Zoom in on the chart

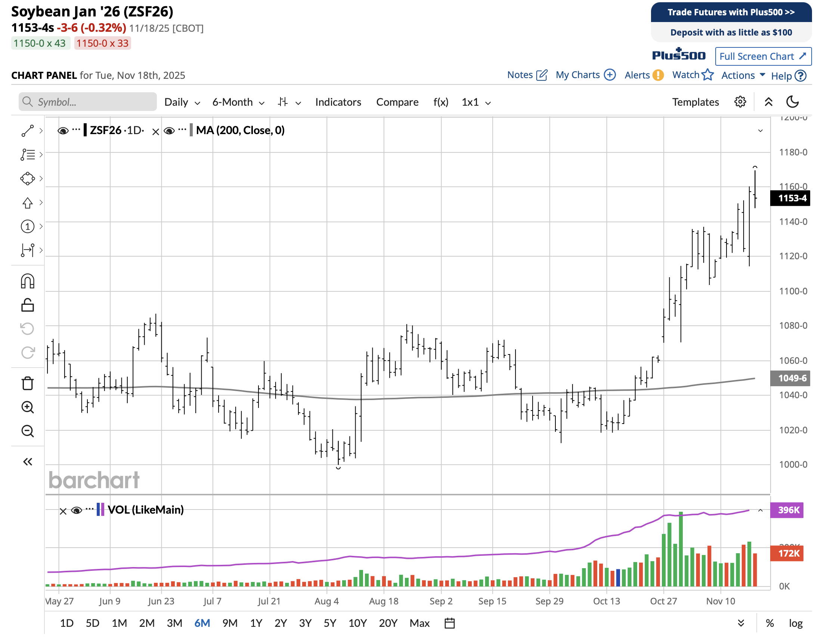tap(28, 407)
